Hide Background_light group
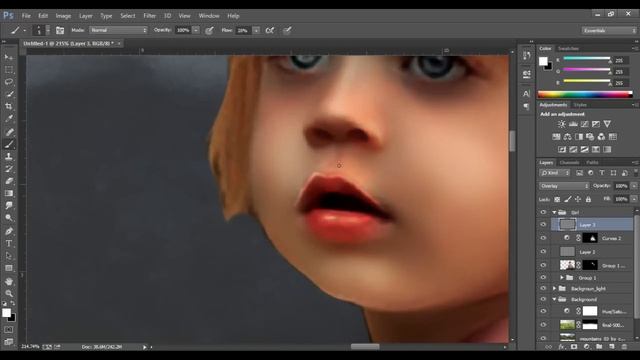This screenshot has height=360, width=640. 543,289
